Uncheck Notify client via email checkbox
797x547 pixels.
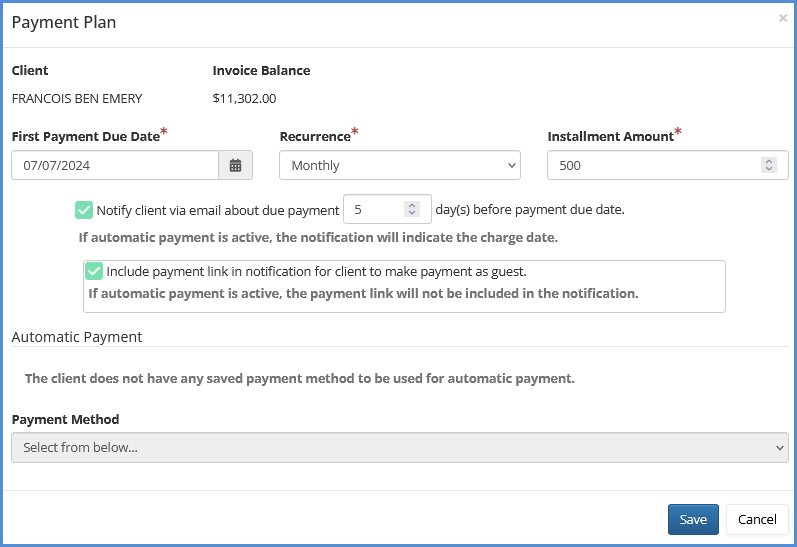point(84,210)
